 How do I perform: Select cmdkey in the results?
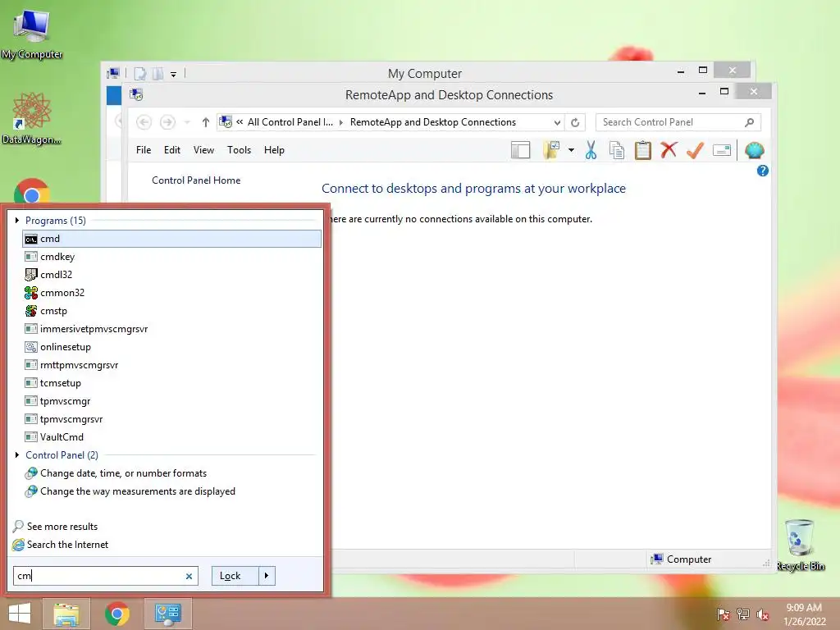coord(172,257)
